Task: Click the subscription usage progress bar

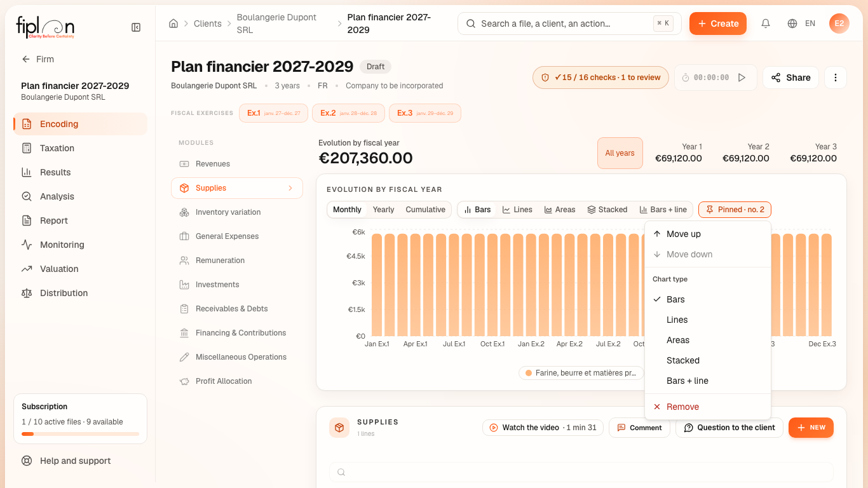Action: click(80, 434)
